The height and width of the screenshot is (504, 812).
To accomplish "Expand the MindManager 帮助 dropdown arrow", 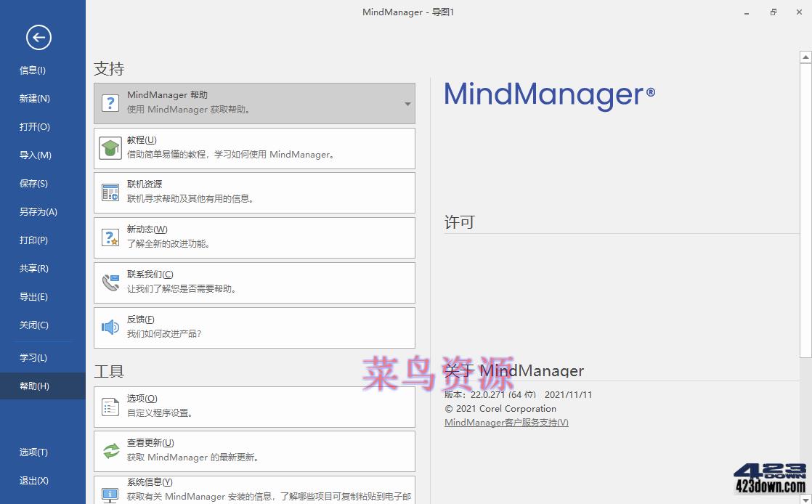I will point(407,102).
